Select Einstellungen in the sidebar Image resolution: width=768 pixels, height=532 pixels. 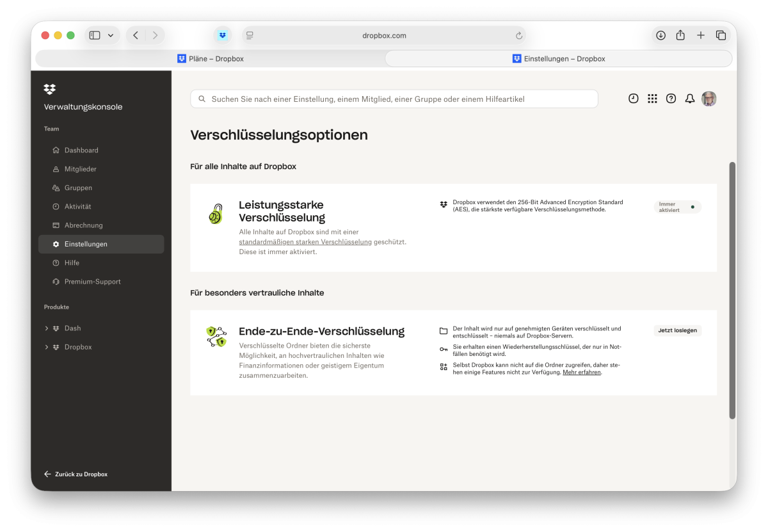click(101, 244)
